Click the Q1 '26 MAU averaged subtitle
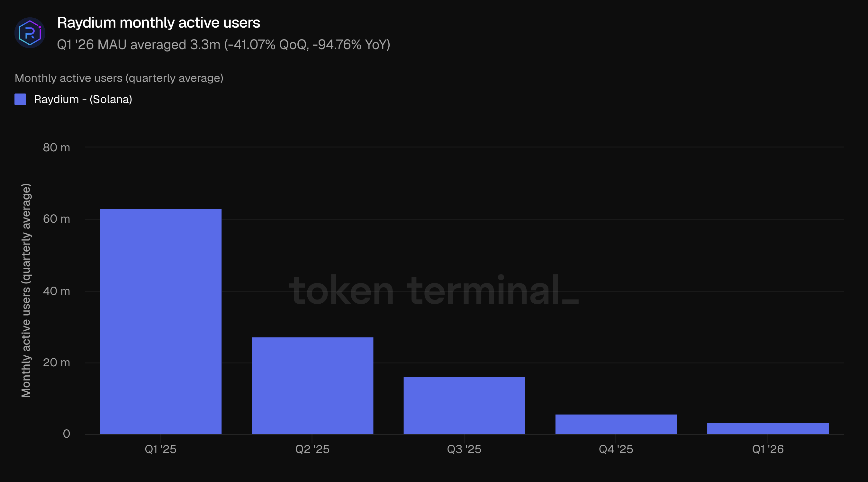 [224, 45]
